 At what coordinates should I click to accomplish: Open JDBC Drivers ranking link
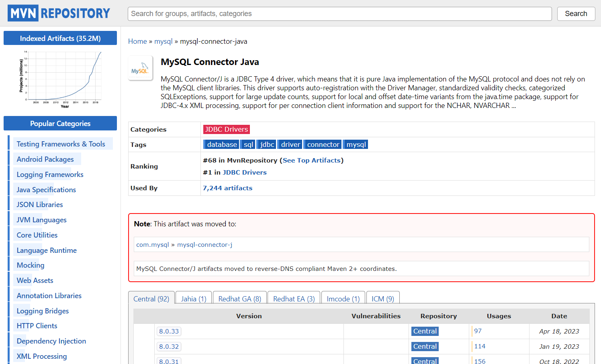(x=244, y=172)
